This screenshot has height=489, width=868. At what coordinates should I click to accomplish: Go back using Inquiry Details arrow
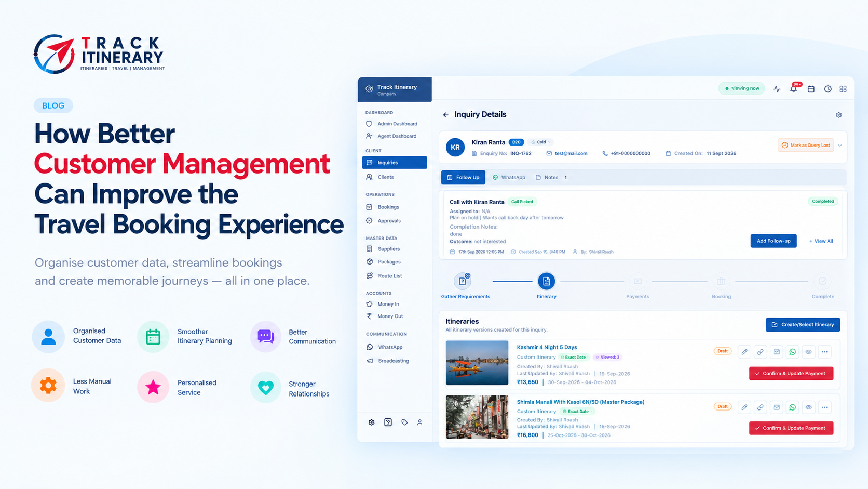(445, 115)
